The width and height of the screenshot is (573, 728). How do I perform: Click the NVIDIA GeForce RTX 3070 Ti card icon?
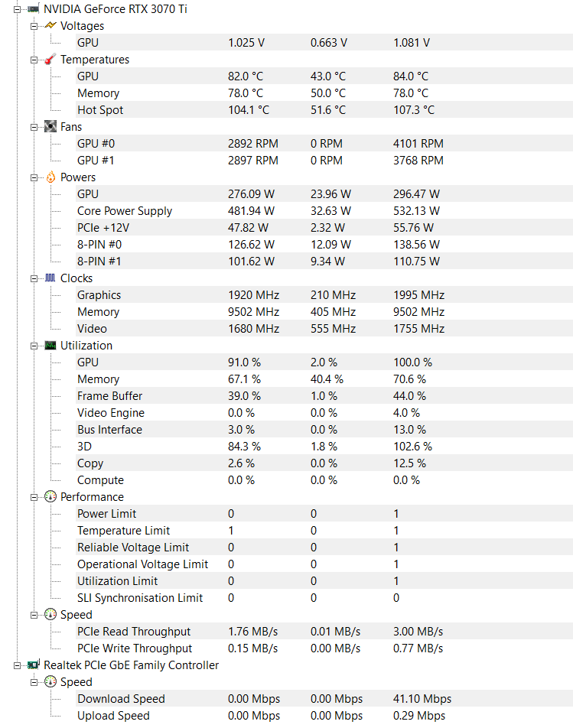(x=34, y=9)
